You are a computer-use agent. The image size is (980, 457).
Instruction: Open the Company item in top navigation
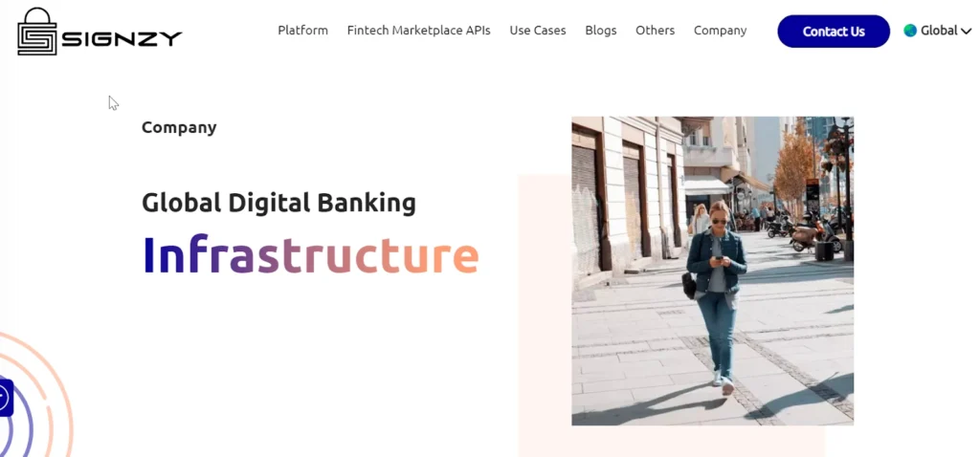tap(720, 31)
